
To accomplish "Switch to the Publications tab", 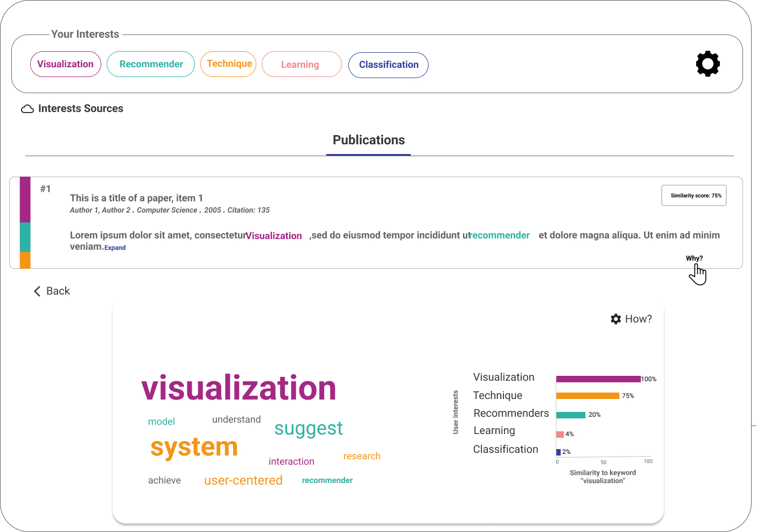I will tap(368, 141).
